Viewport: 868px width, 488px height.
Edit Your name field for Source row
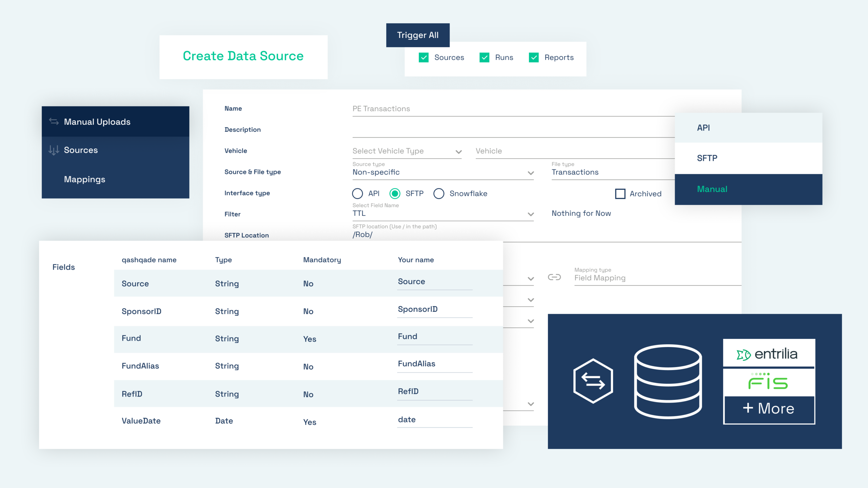click(x=435, y=282)
